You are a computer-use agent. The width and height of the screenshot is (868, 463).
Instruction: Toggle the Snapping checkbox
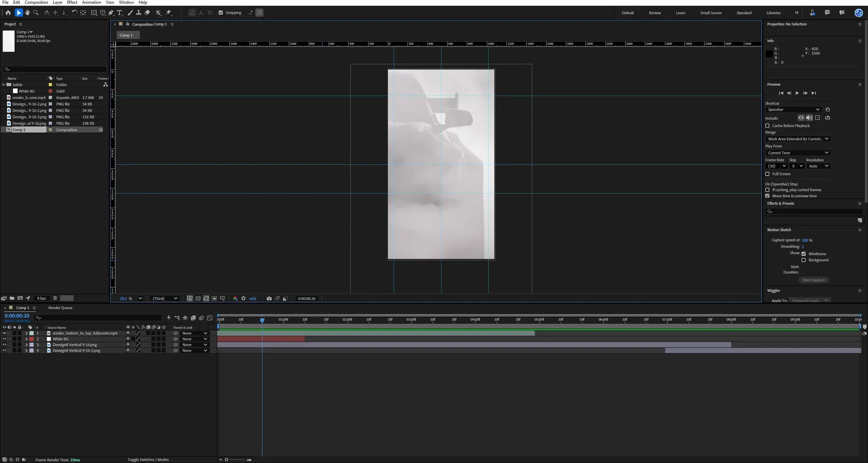220,13
